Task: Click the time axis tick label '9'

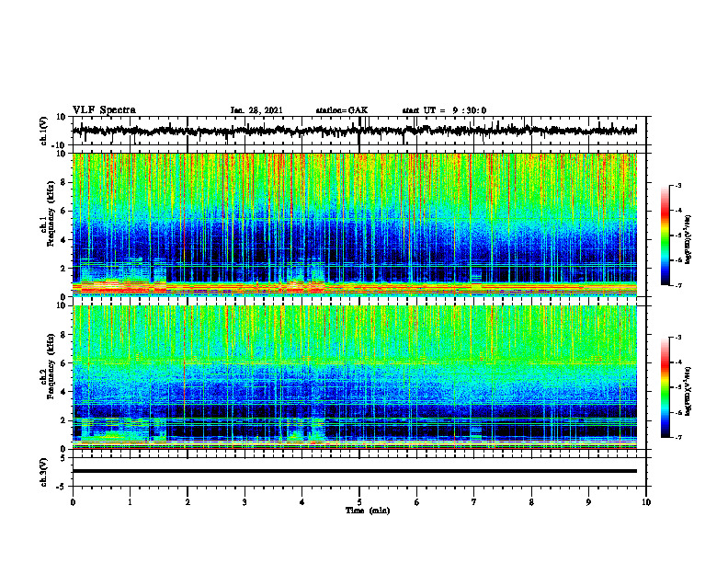Action: coord(588,502)
